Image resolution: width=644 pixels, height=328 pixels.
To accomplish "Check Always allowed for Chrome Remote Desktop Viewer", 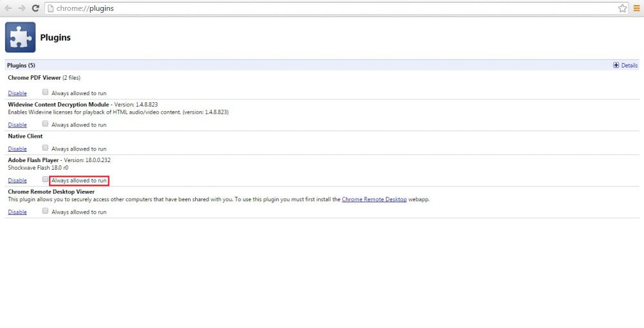I will point(45,211).
